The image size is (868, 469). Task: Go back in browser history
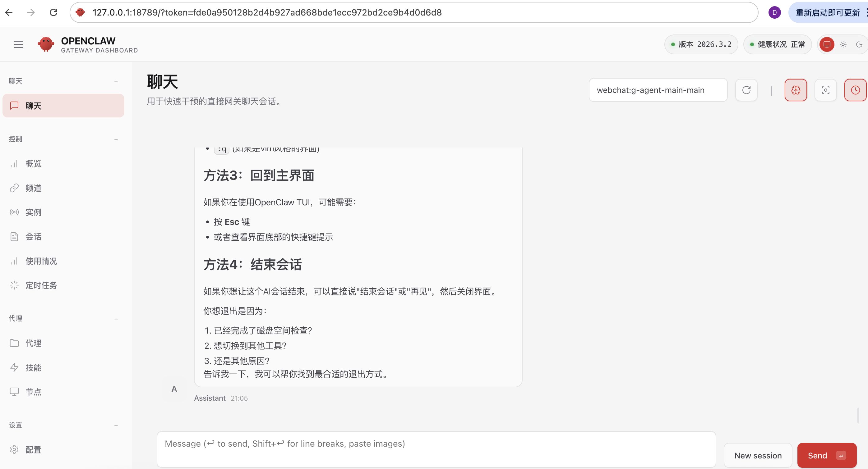point(9,12)
